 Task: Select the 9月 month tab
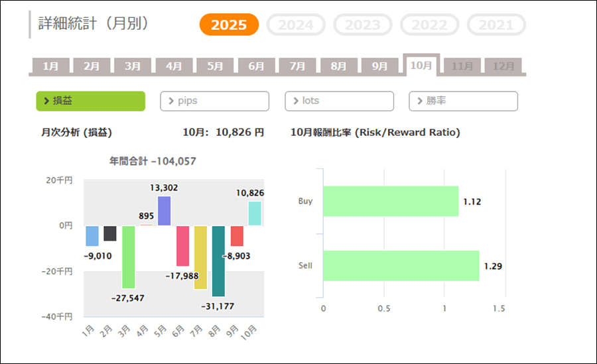[x=379, y=66]
